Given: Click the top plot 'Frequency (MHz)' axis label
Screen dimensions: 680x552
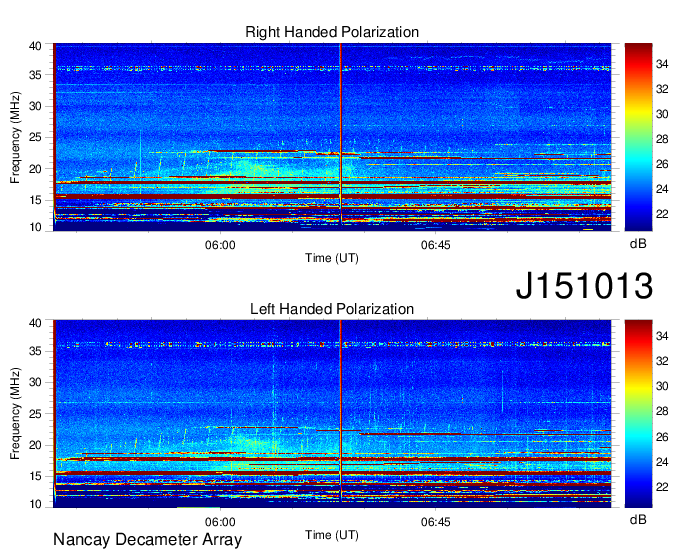Looking at the screenshot, I should pos(15,137).
